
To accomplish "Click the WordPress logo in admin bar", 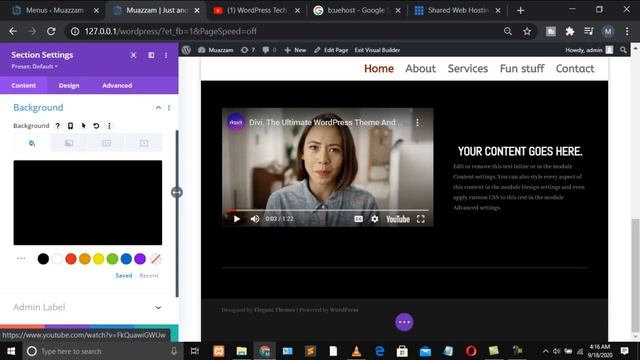I will click(x=186, y=50).
